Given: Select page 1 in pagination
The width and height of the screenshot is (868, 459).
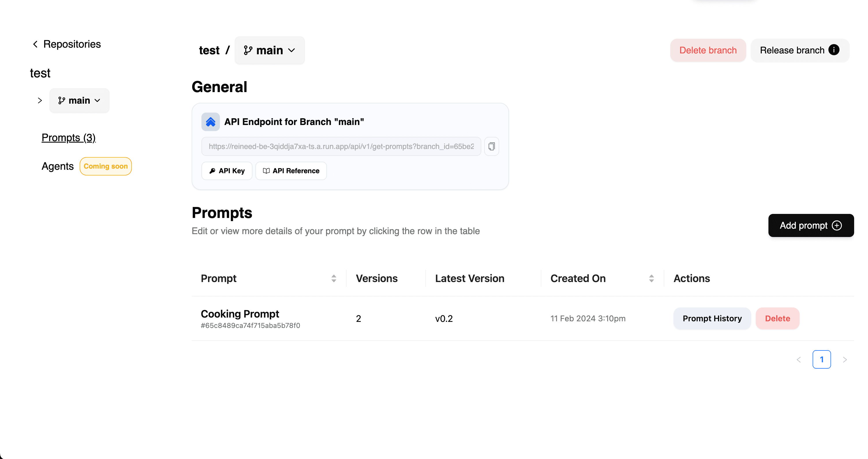Looking at the screenshot, I should 822,359.
